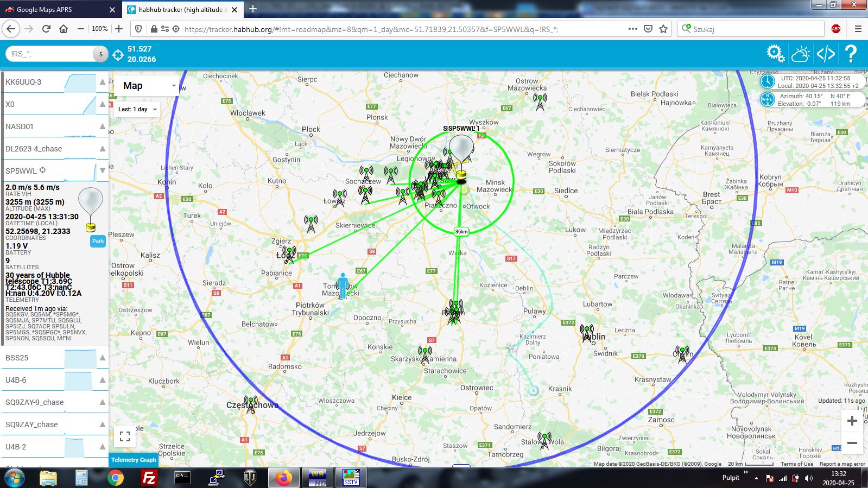Screen dimensions: 868x488
Task: Click the blue chase person marker
Action: [342, 286]
